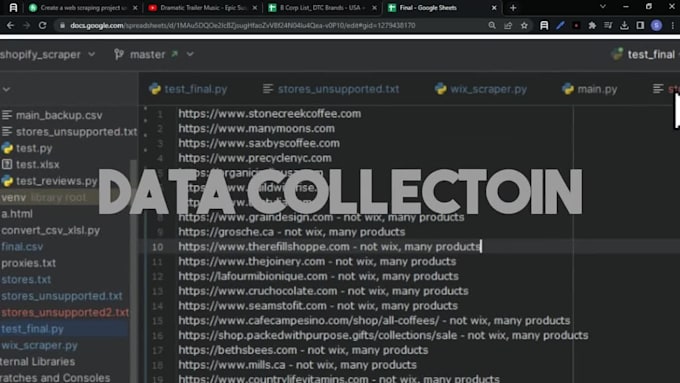Close the Final - Google Sheets tab
This screenshot has width=680, height=383.
[x=494, y=8]
